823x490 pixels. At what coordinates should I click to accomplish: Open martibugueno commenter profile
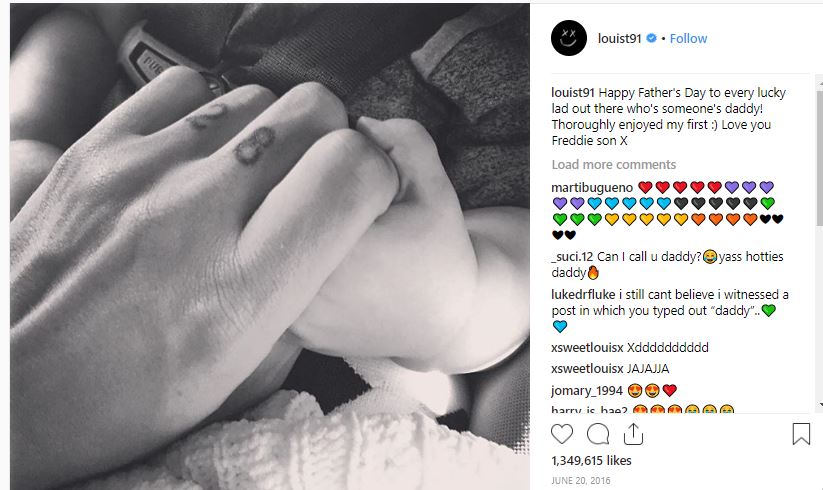coord(592,188)
